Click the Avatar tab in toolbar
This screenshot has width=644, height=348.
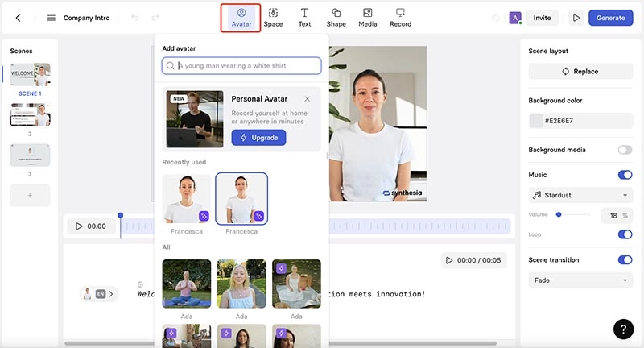click(x=241, y=17)
